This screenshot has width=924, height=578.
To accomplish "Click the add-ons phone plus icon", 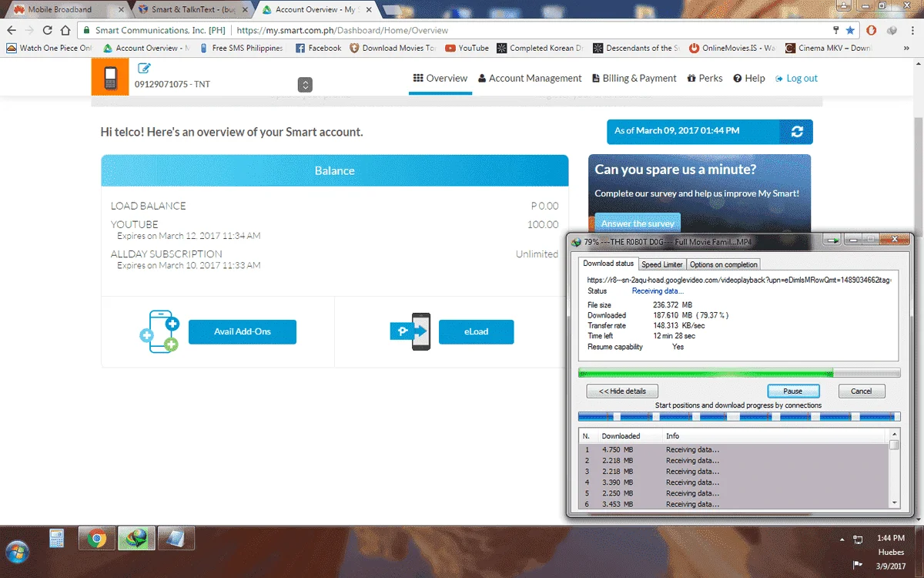I will point(159,331).
